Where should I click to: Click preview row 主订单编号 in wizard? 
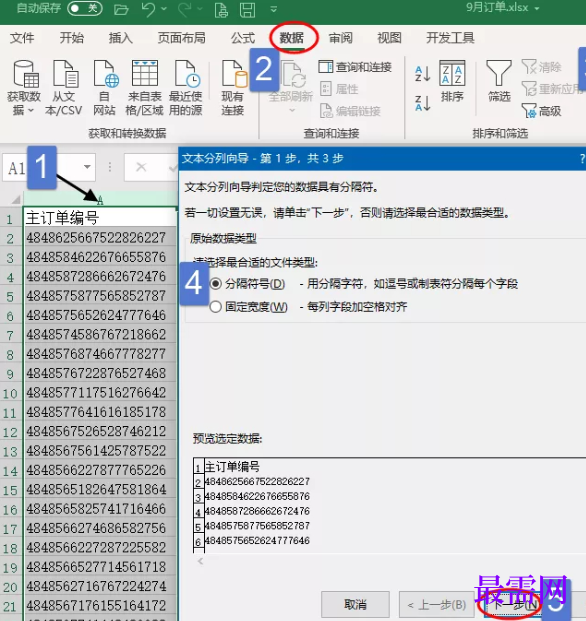(232, 467)
